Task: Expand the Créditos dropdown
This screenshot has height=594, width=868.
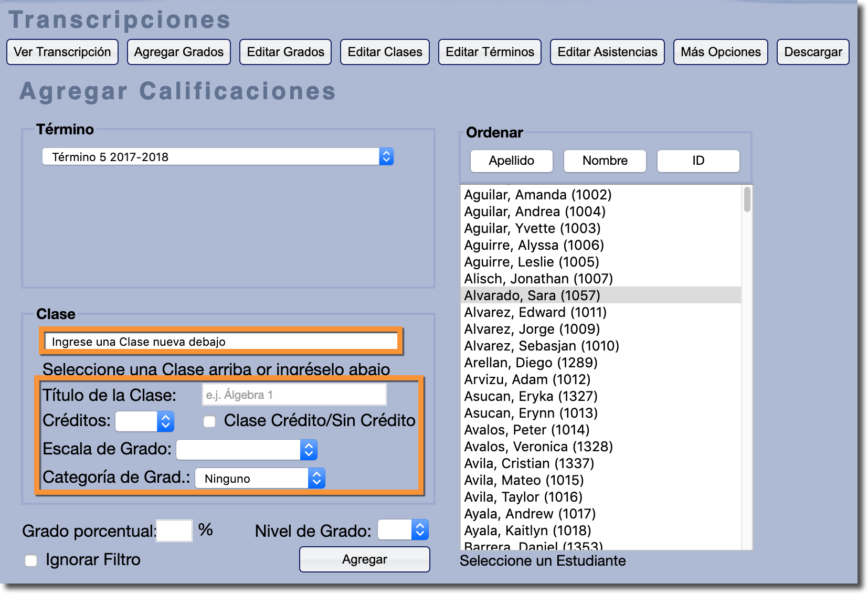Action: coord(145,421)
